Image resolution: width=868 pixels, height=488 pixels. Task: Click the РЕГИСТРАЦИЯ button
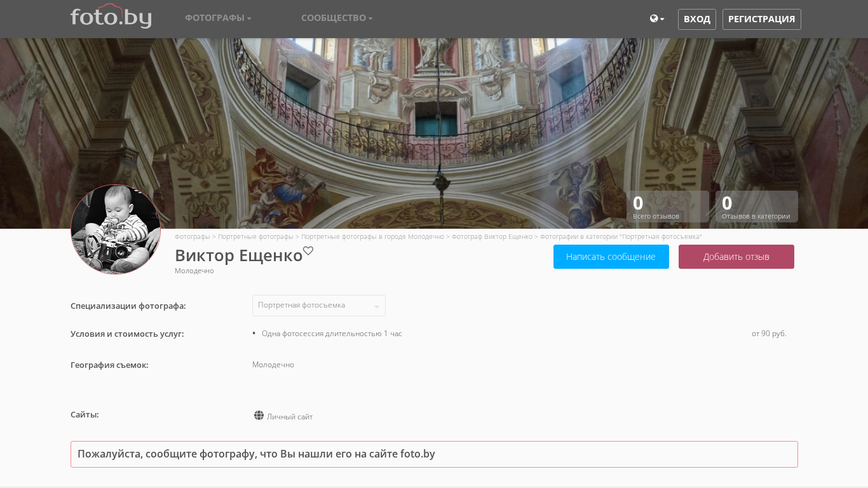pos(761,19)
